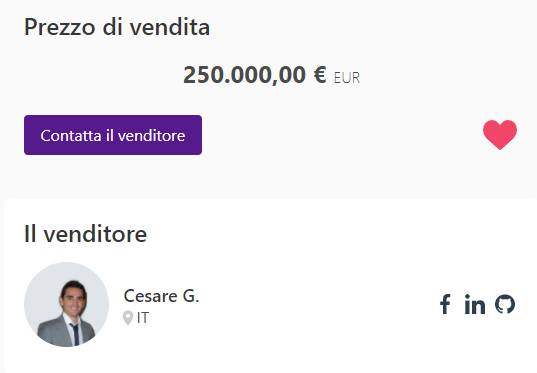Click the grey location pin icon
Viewport: 537px width, 373px height.
click(x=128, y=318)
